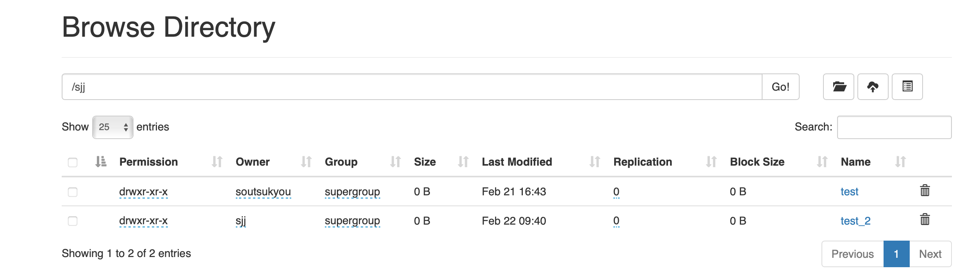
Task: Sort entries by the Block Size column
Action: tap(757, 162)
